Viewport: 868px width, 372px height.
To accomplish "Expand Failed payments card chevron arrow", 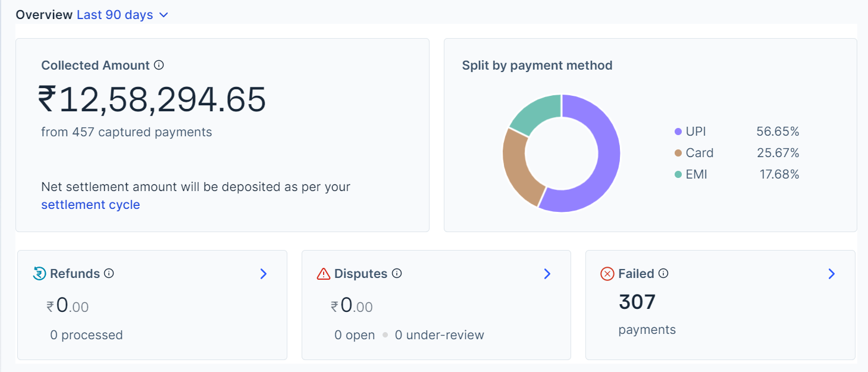I will pyautogui.click(x=832, y=274).
